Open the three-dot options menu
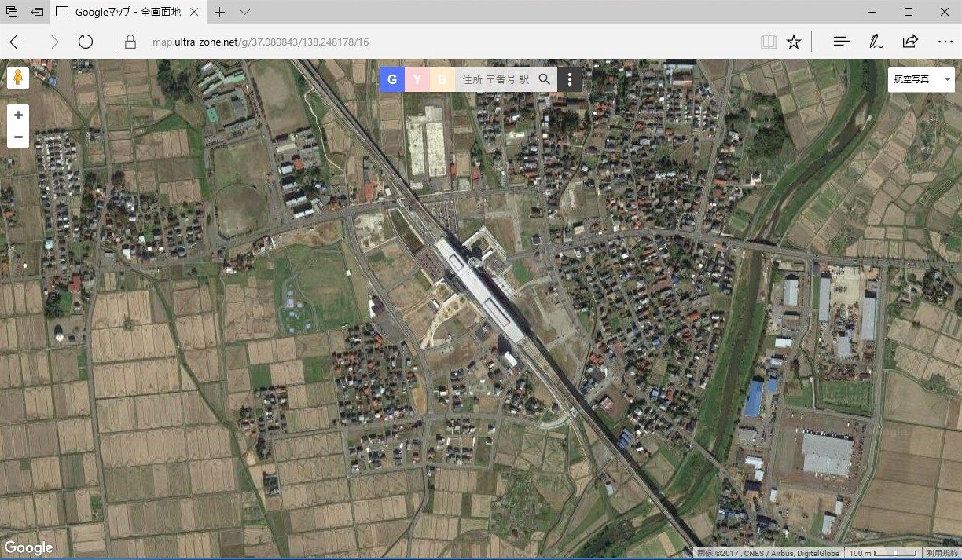This screenshot has height=560, width=962. [570, 79]
